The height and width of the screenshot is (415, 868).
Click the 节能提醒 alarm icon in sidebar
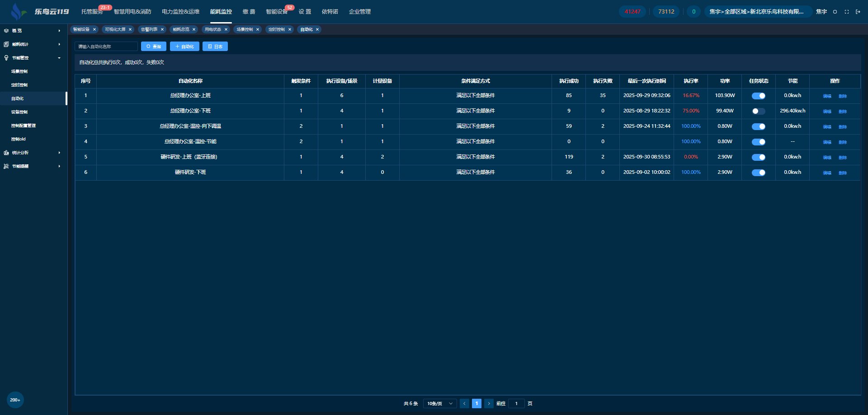point(6,166)
